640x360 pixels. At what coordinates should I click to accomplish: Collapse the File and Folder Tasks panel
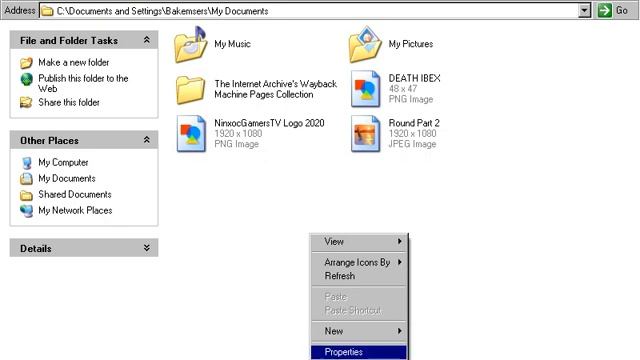147,40
